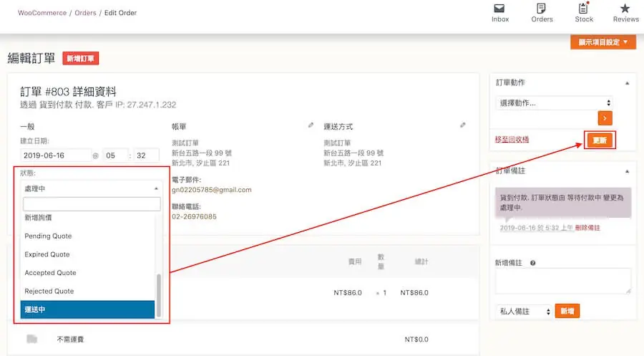Select the highlighted 運送中 status option

coord(87,309)
